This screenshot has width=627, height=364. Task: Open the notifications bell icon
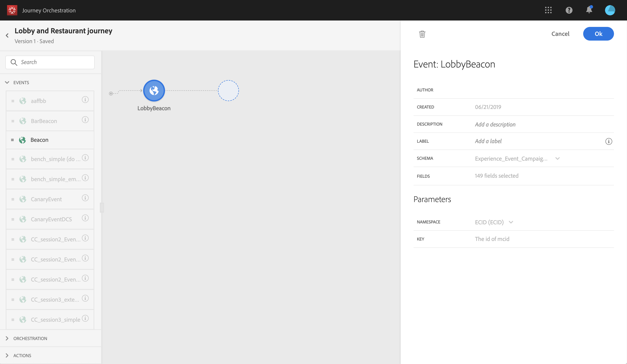[589, 10]
